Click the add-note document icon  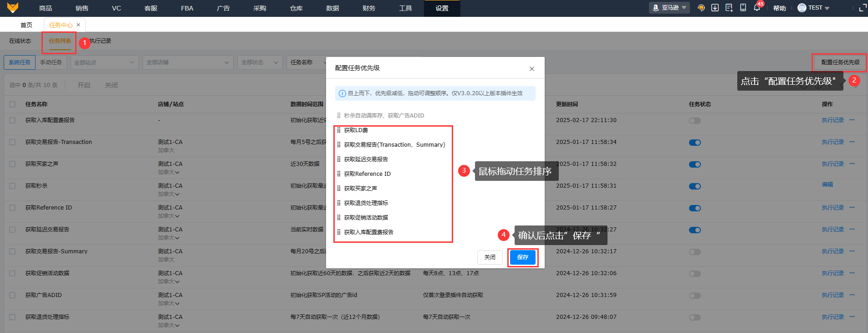729,8
